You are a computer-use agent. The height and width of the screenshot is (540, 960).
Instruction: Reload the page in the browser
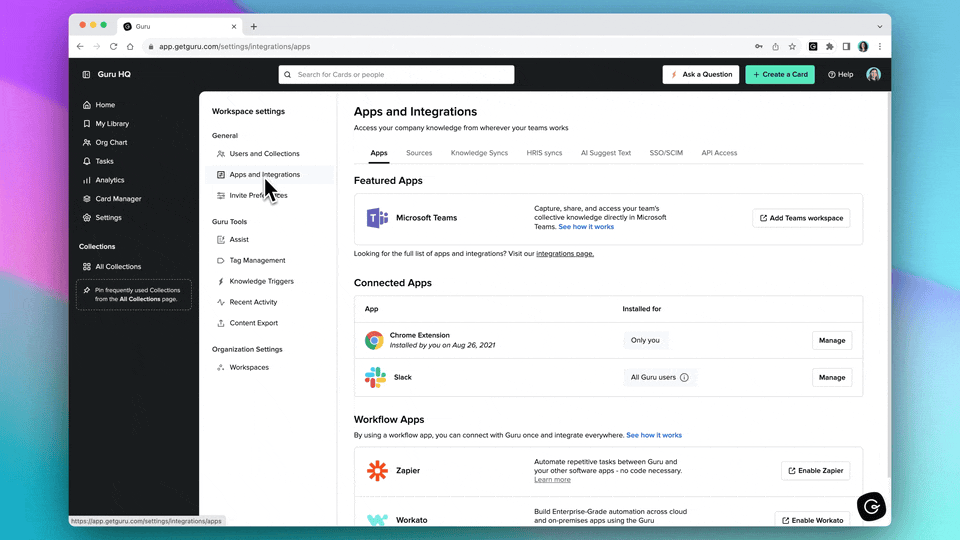(113, 47)
